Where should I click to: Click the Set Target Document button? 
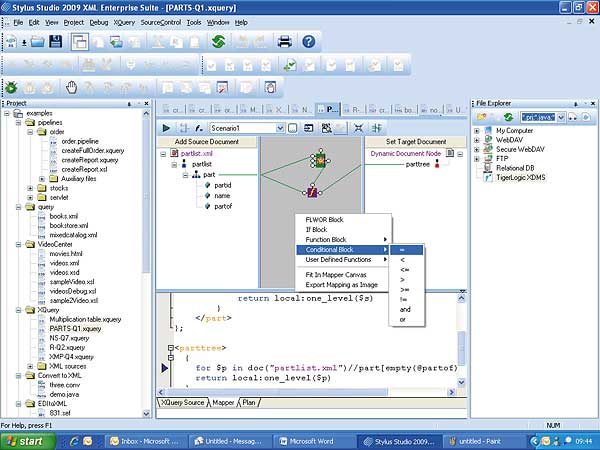(x=416, y=142)
